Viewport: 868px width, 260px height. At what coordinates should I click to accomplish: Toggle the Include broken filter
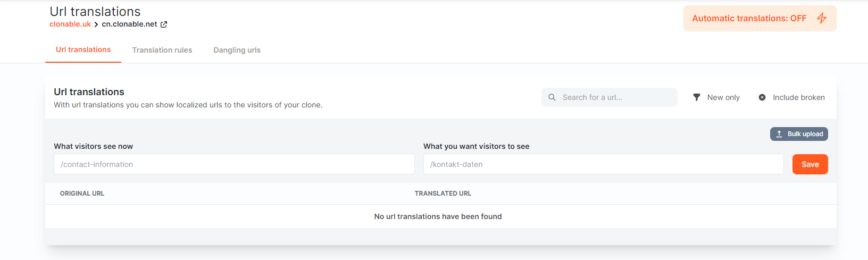pos(791,97)
